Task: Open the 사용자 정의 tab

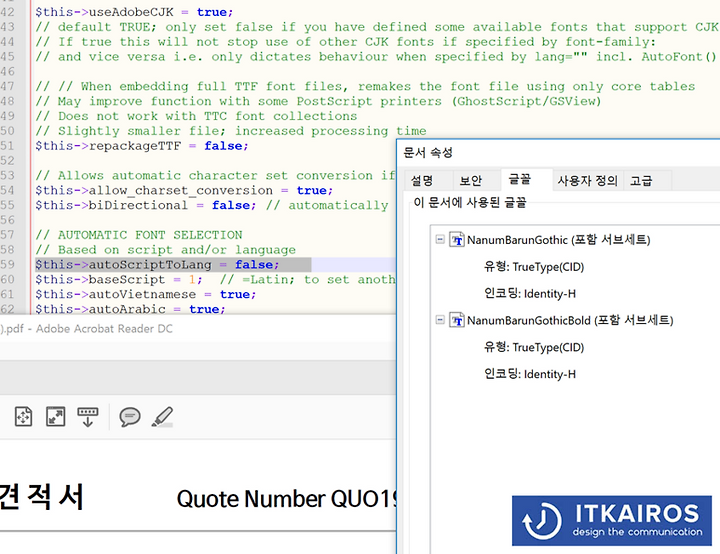Action: tap(588, 181)
